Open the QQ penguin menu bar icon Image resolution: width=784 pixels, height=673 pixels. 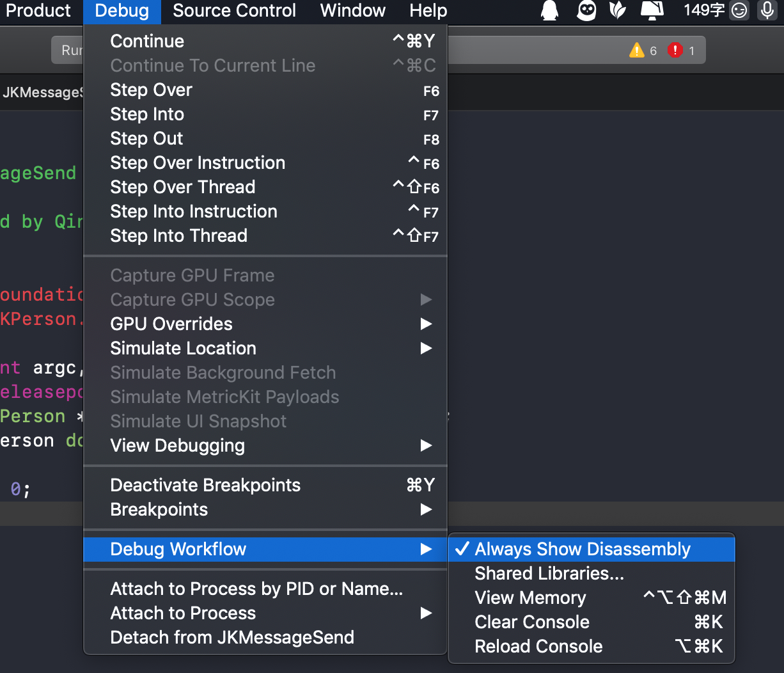(x=549, y=10)
